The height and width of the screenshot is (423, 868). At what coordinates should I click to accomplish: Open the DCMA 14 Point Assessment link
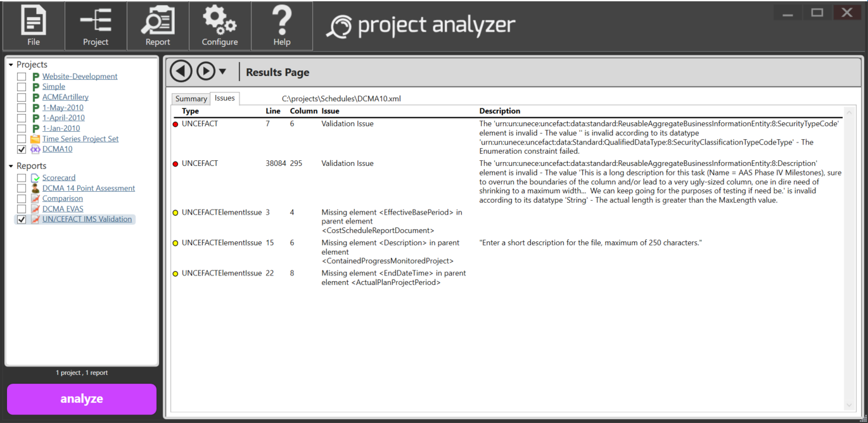(88, 188)
